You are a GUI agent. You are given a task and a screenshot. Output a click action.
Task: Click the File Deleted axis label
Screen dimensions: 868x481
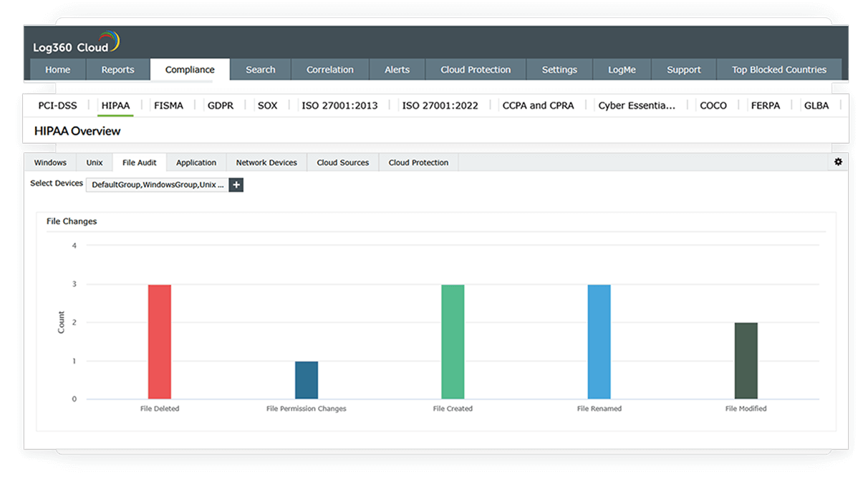click(160, 409)
